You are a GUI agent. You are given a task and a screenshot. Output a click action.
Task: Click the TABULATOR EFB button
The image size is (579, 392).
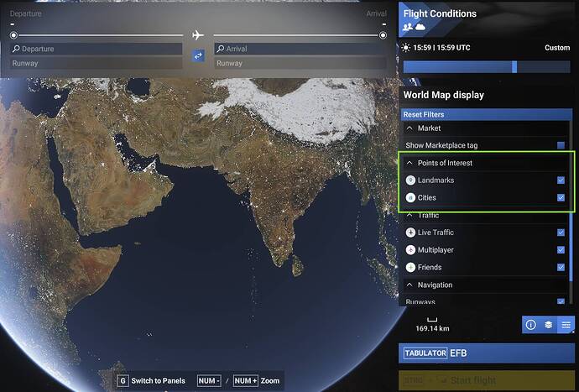(487, 353)
